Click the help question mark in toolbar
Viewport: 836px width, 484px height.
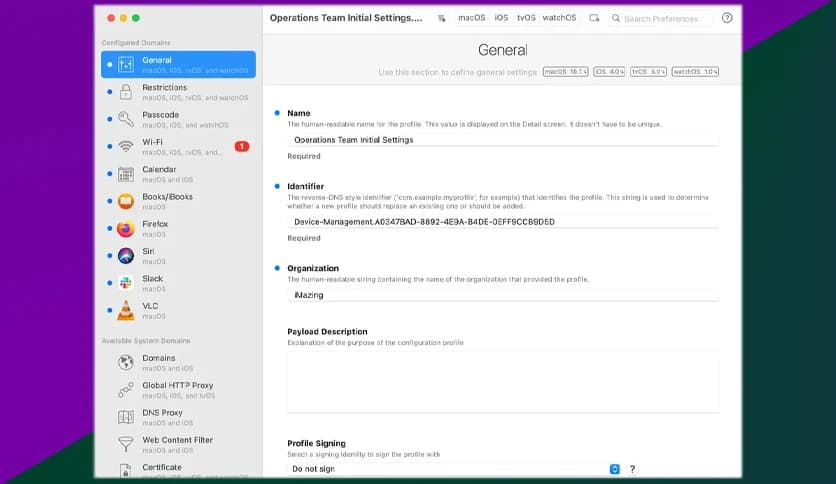[x=727, y=18]
